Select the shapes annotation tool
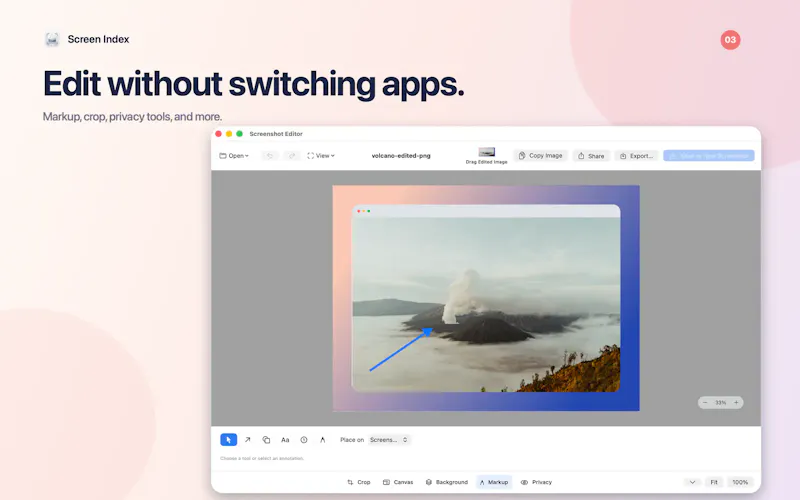The image size is (800, 500). coord(266,439)
